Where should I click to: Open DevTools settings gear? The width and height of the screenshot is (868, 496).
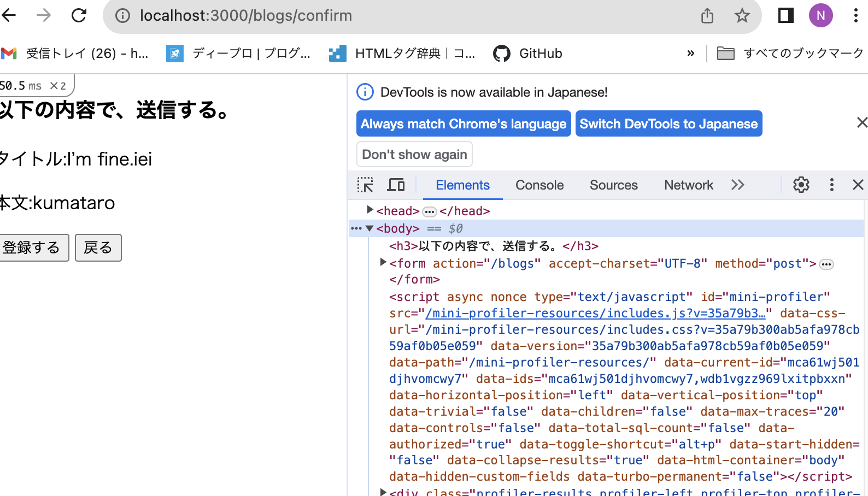pyautogui.click(x=801, y=185)
